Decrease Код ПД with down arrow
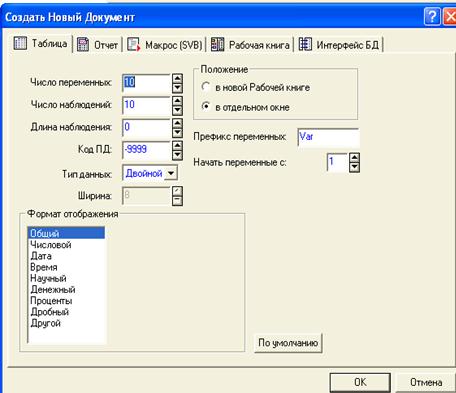This screenshot has height=393, width=456. [177, 155]
